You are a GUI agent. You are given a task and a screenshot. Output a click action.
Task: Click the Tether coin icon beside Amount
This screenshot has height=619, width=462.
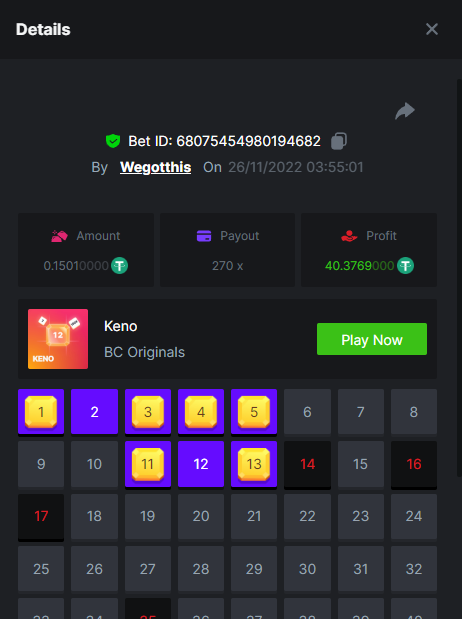pyautogui.click(x=119, y=265)
